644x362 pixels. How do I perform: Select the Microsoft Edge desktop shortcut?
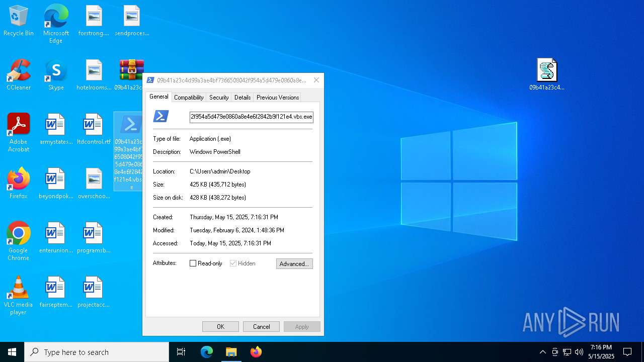tap(56, 24)
